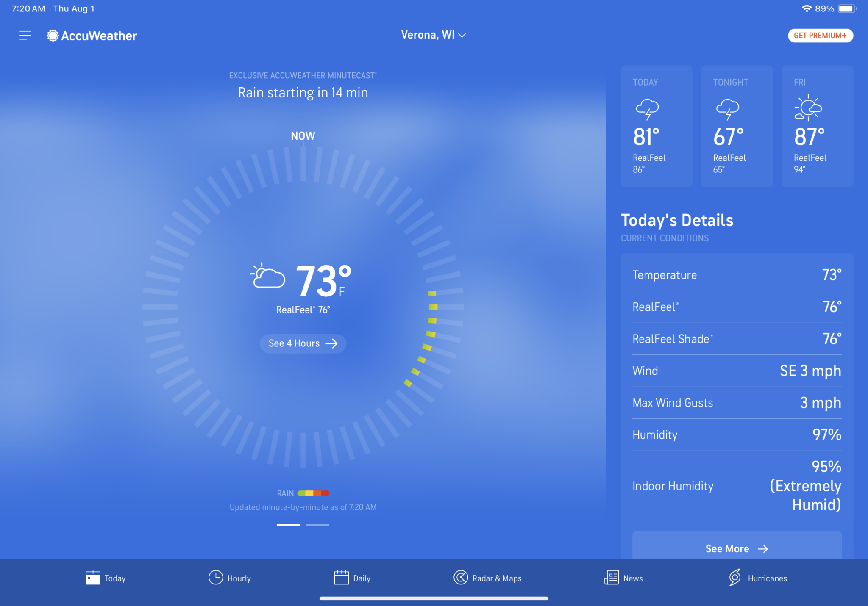Image resolution: width=868 pixels, height=606 pixels.
Task: Select the Indoor Humidity row
Action: tap(737, 486)
